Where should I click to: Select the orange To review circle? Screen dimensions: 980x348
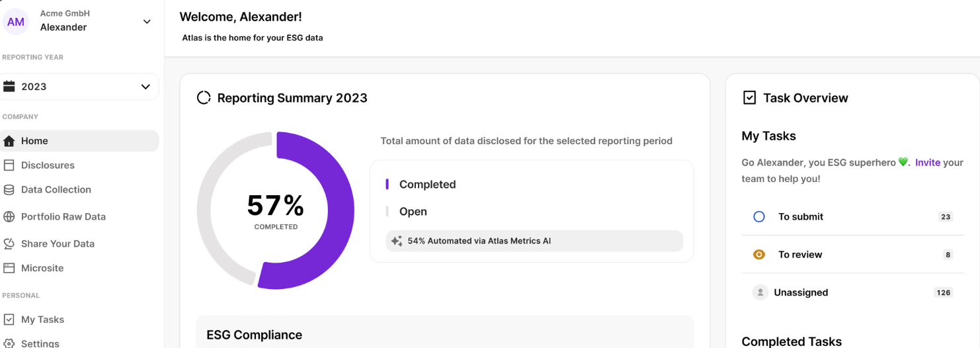tap(759, 255)
